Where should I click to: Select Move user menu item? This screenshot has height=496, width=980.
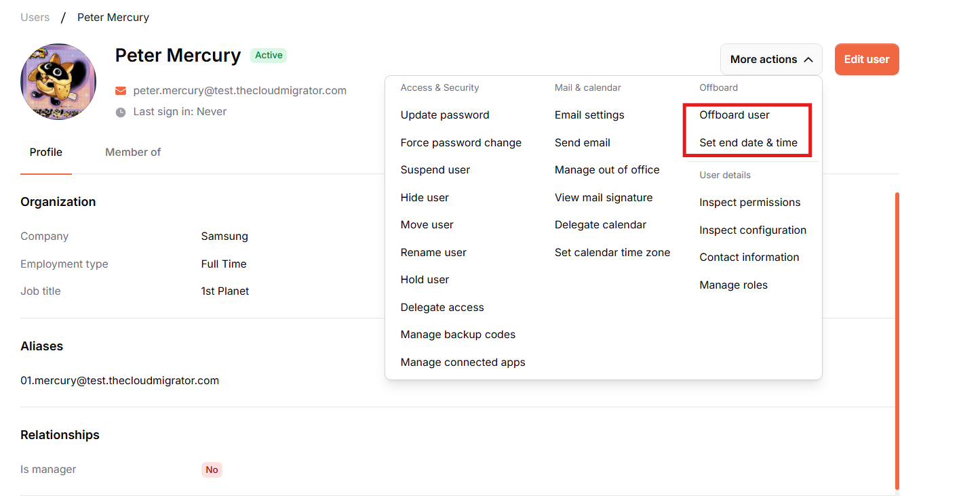point(427,225)
